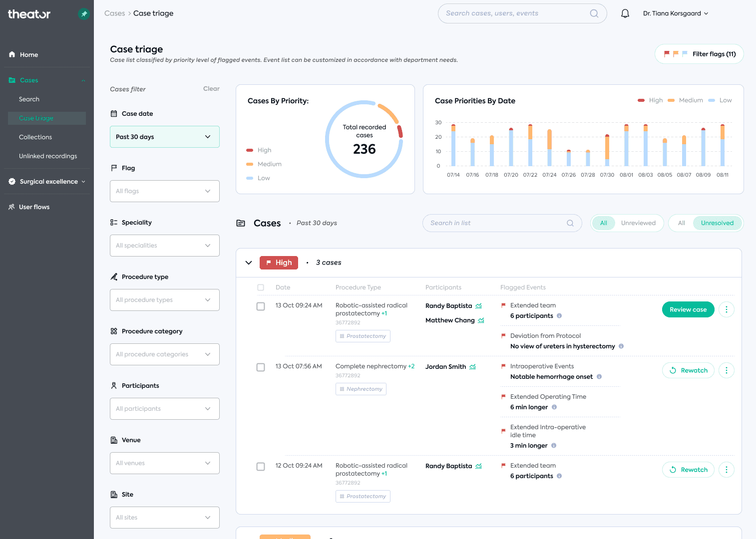Screen dimensions: 756x539
Task: Click the Cases list folder icon heading
Action: pyautogui.click(x=241, y=223)
